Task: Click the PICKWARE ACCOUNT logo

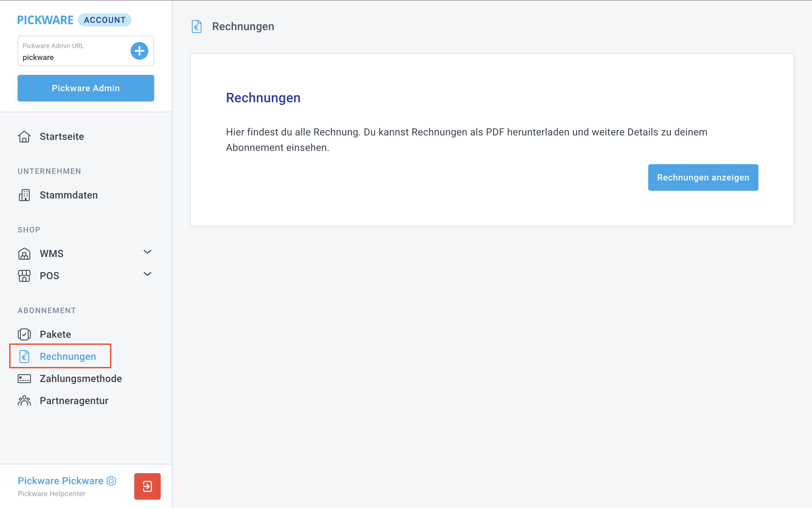Action: click(x=74, y=20)
